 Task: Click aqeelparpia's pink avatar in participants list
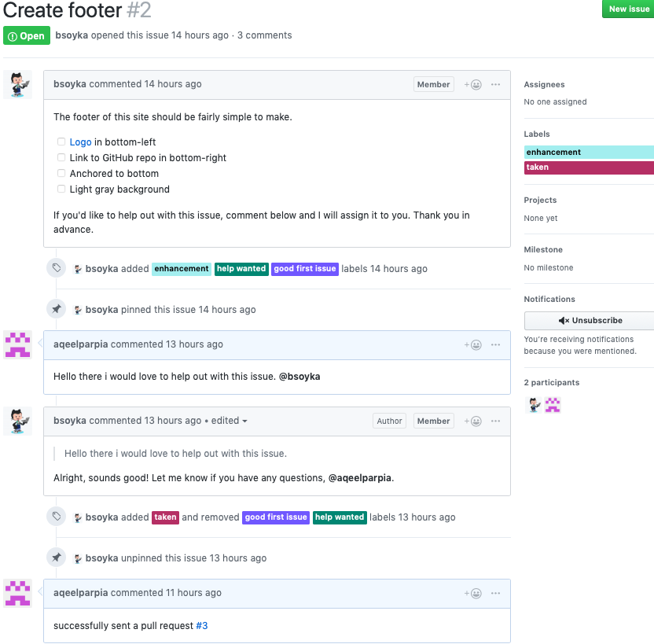point(553,405)
